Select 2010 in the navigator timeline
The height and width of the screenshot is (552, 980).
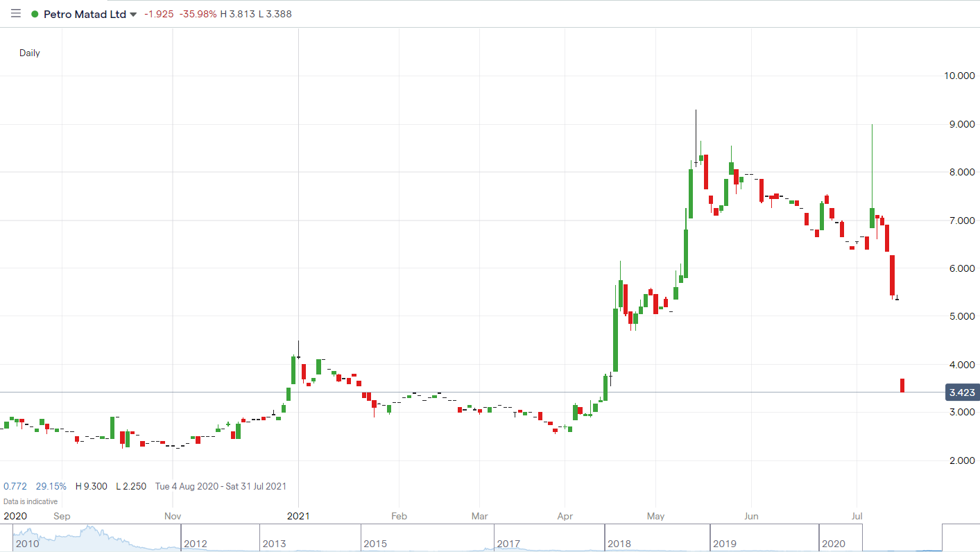(x=28, y=544)
